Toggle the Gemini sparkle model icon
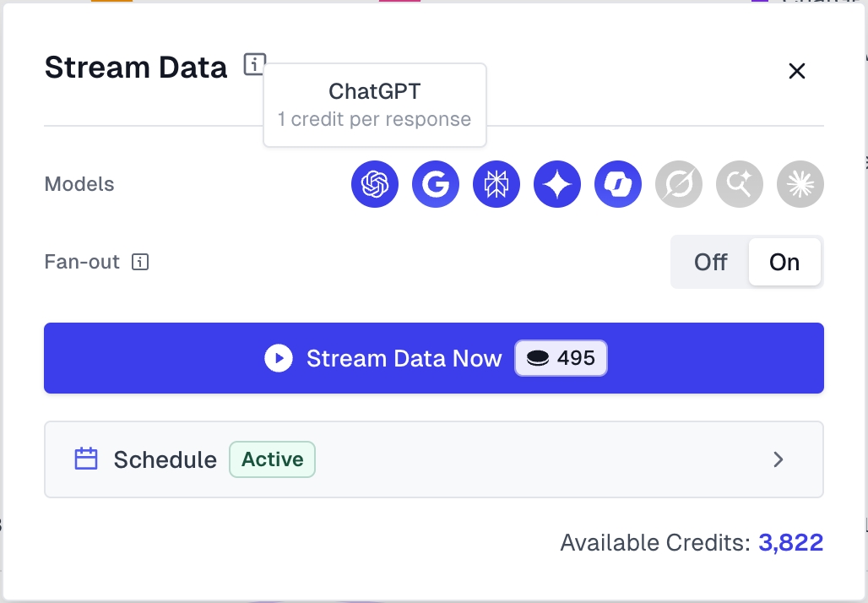Viewport: 868px width, 603px height. pos(557,184)
